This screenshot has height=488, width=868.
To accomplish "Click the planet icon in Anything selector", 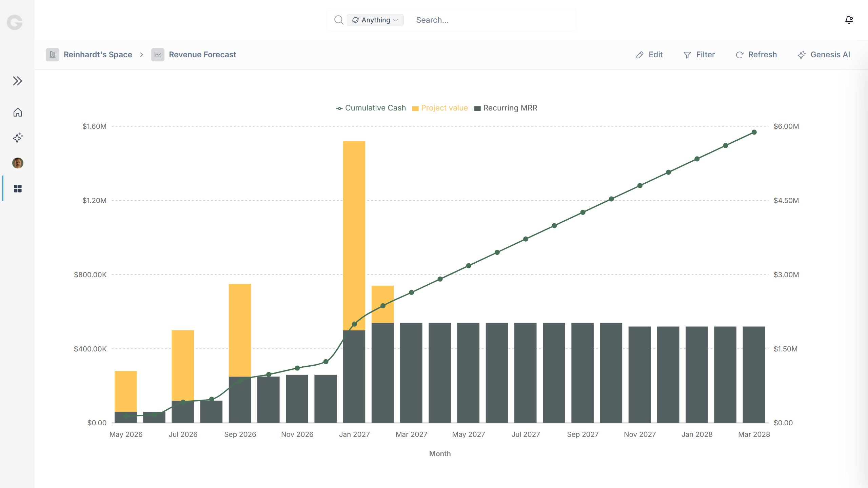I will pos(355,20).
